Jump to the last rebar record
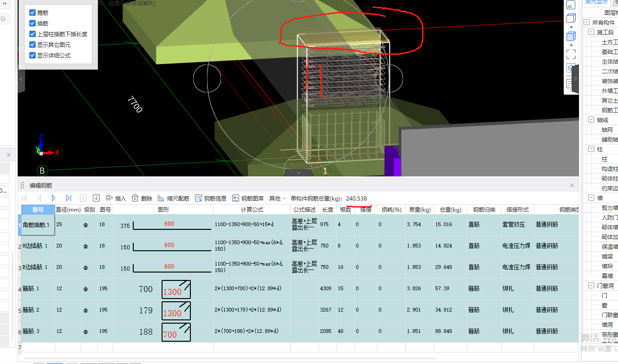 (x=69, y=198)
